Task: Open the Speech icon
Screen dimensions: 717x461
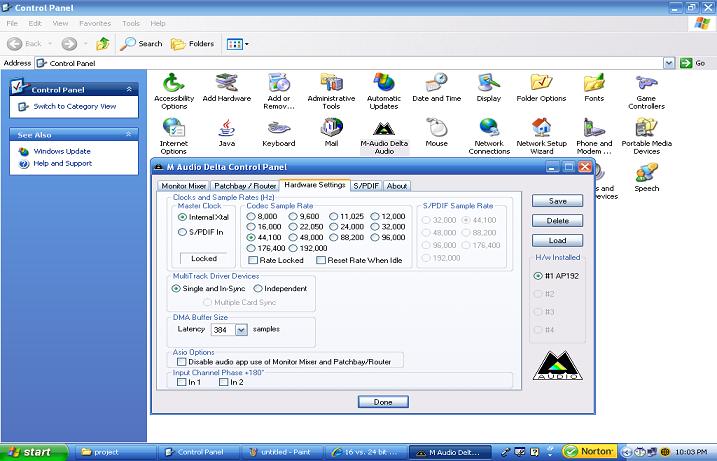Action: pos(647,177)
